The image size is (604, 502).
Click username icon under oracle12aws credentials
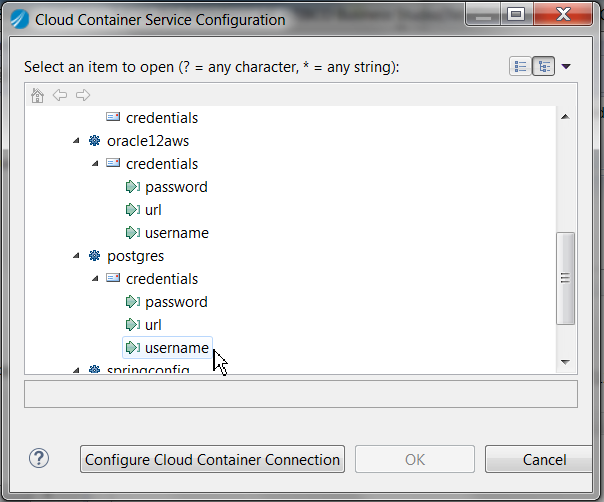coord(133,233)
